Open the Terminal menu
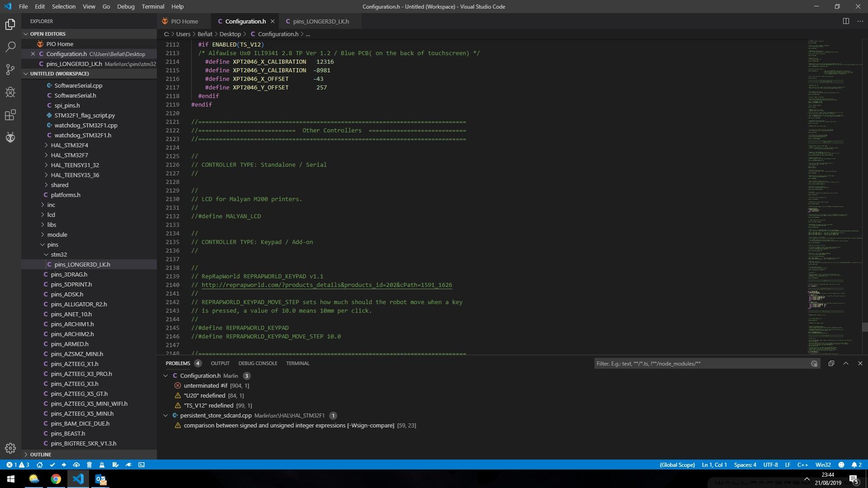The image size is (868, 488). (x=152, y=6)
